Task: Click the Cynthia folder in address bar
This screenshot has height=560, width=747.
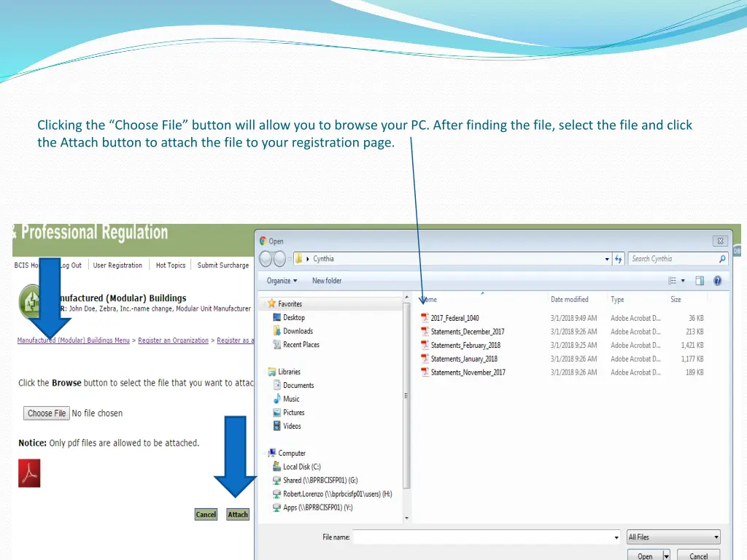Action: 323,259
